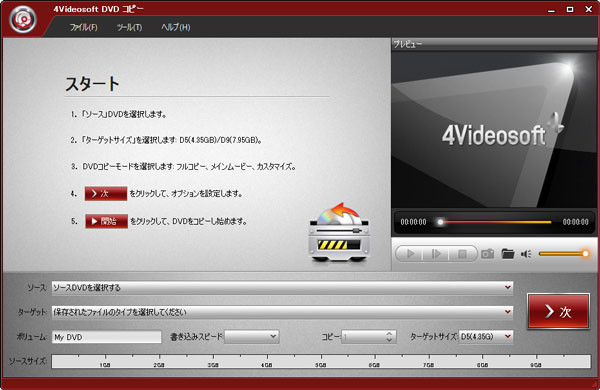Click the 4Videosoft disc logo icon
This screenshot has width=600, height=390.
pyautogui.click(x=23, y=19)
